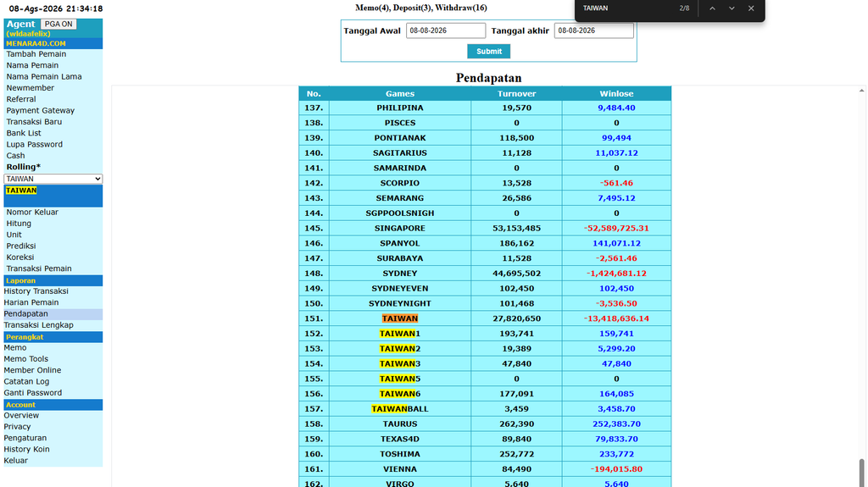Viewport: 868px width, 487px height.
Task: Click Withdraw(16) link at top
Action: 461,8
